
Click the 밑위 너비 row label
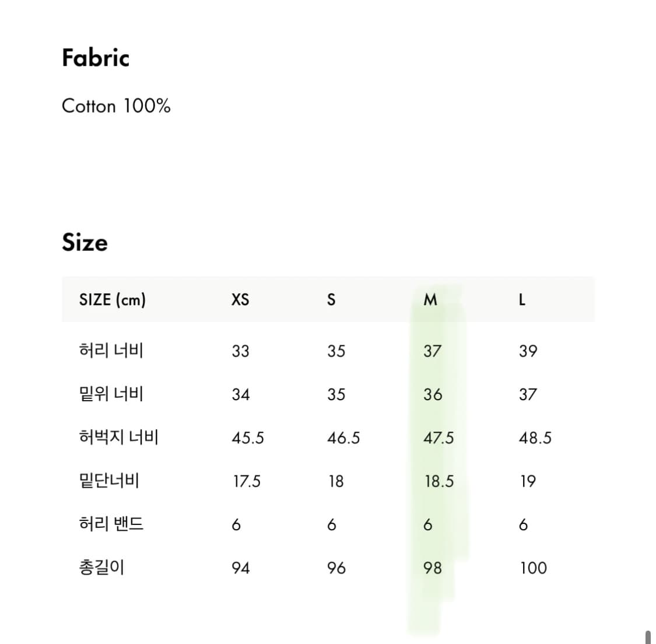click(111, 394)
